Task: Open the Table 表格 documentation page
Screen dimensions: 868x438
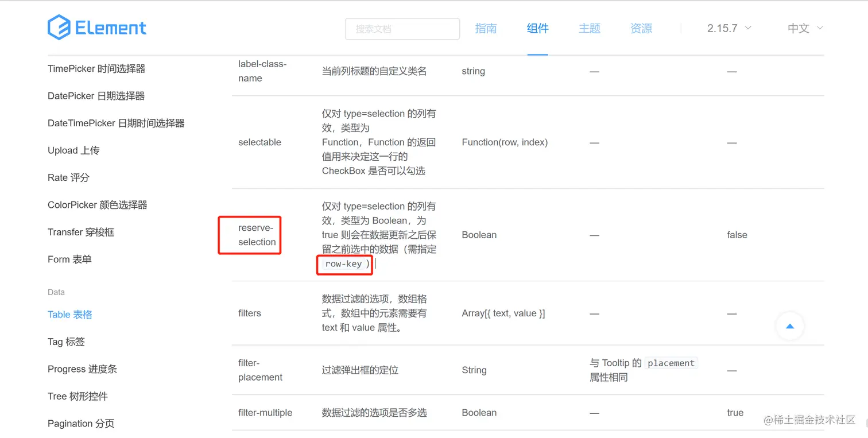Action: [x=69, y=315]
